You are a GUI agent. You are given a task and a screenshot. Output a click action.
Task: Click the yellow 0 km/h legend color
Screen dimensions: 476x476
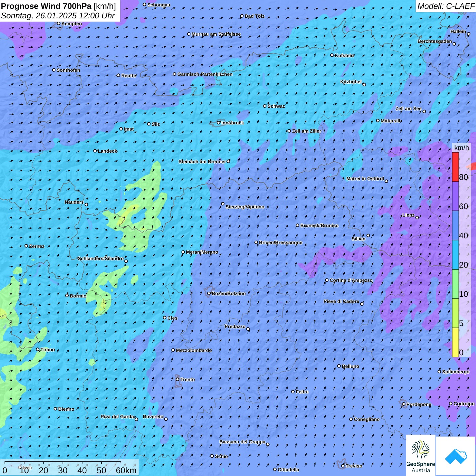[455, 342]
